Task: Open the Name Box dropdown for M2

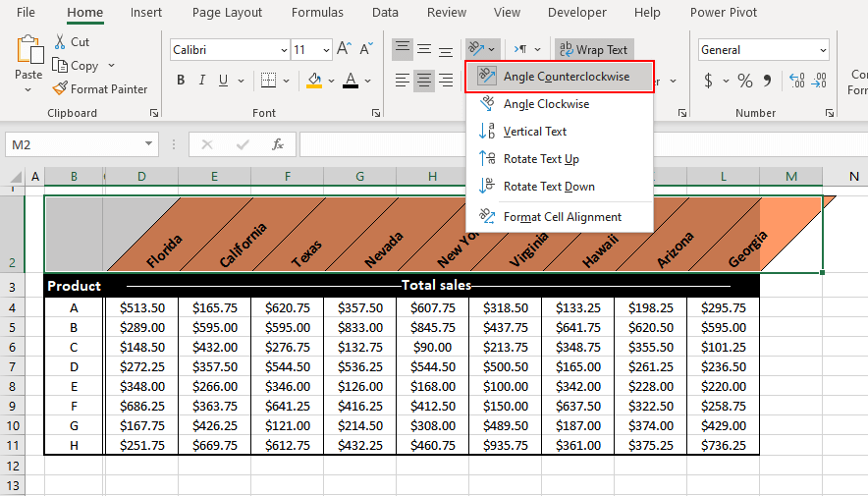Action: click(x=149, y=144)
